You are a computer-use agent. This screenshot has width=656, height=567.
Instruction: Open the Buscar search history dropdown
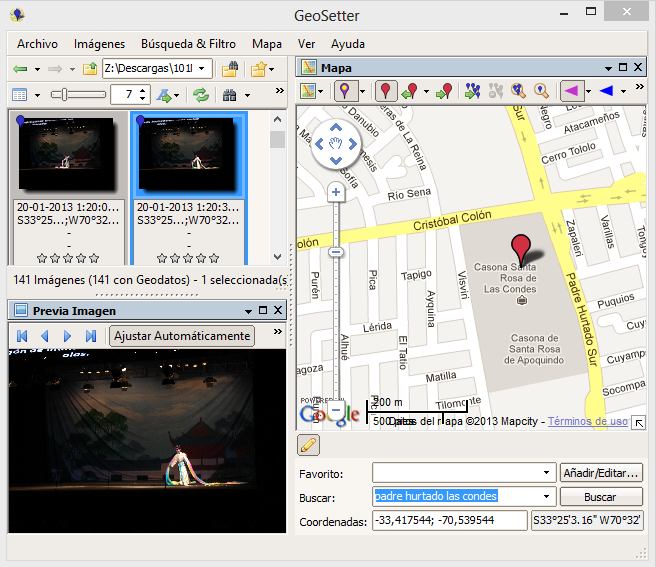tap(546, 497)
